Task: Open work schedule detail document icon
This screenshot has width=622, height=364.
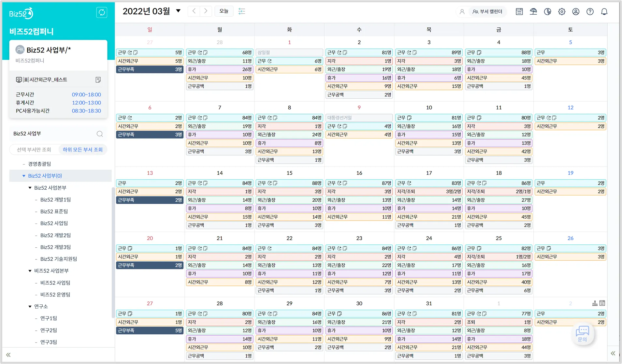Action: 98,80
